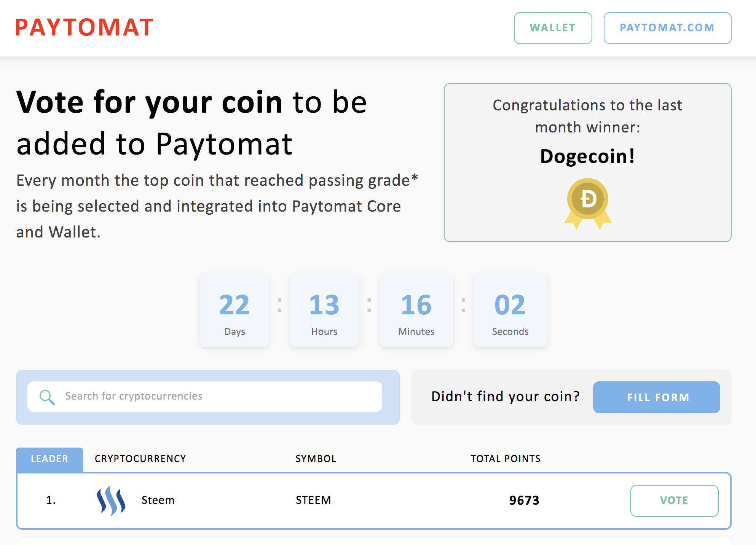
Task: Click the Paytomat logo
Action: pos(84,27)
